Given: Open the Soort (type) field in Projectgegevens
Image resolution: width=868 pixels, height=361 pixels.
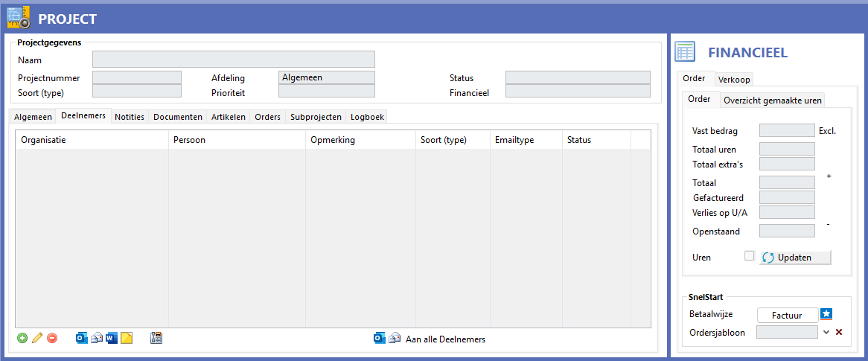Looking at the screenshot, I should [137, 91].
